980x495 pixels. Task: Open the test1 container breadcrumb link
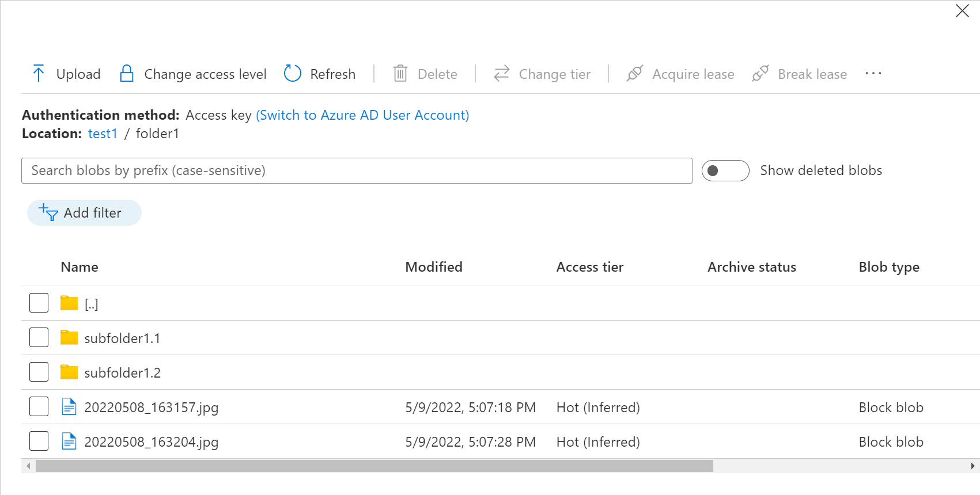103,134
